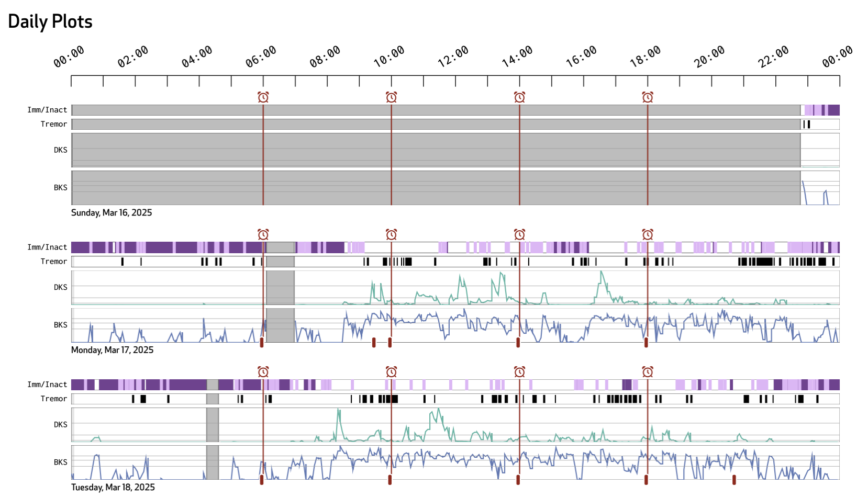Select Monday's 14:00 alarm clock icon
The height and width of the screenshot is (497, 868).
point(519,234)
